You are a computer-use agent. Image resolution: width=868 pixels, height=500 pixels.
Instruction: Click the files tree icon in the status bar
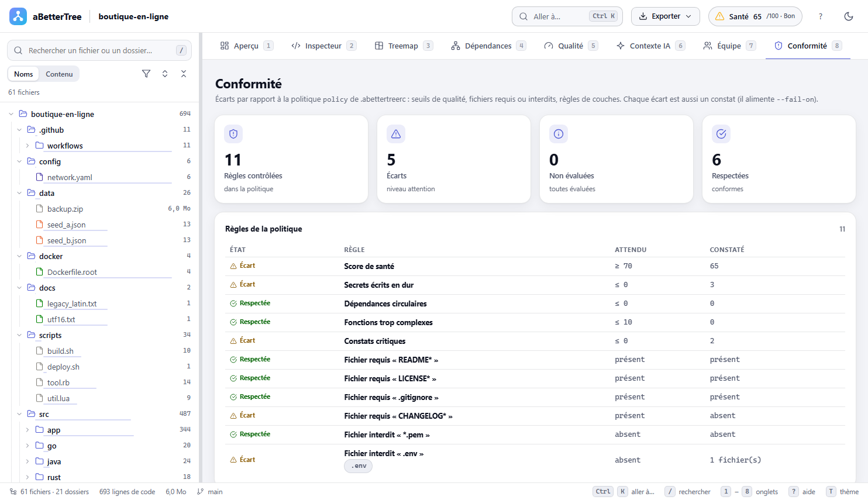(13, 492)
